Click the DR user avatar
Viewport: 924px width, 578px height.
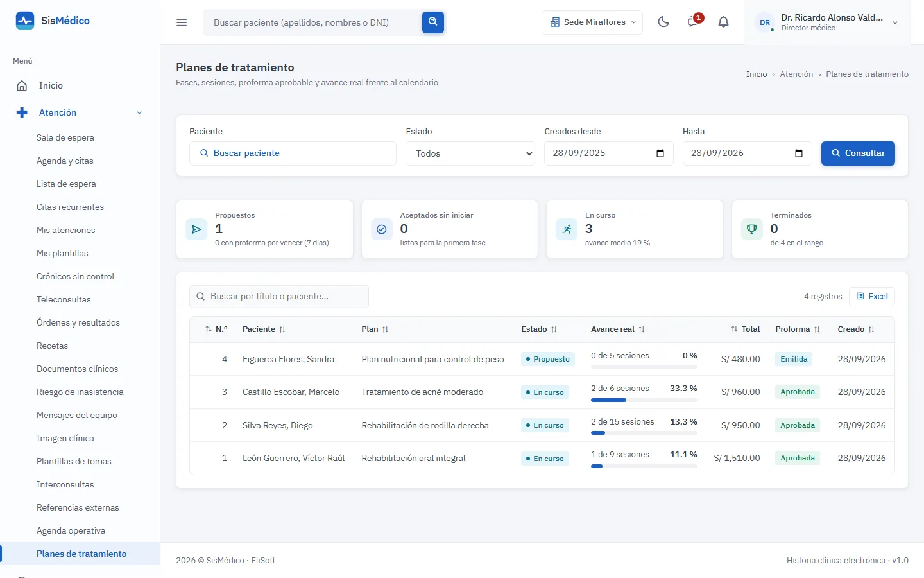pos(765,22)
